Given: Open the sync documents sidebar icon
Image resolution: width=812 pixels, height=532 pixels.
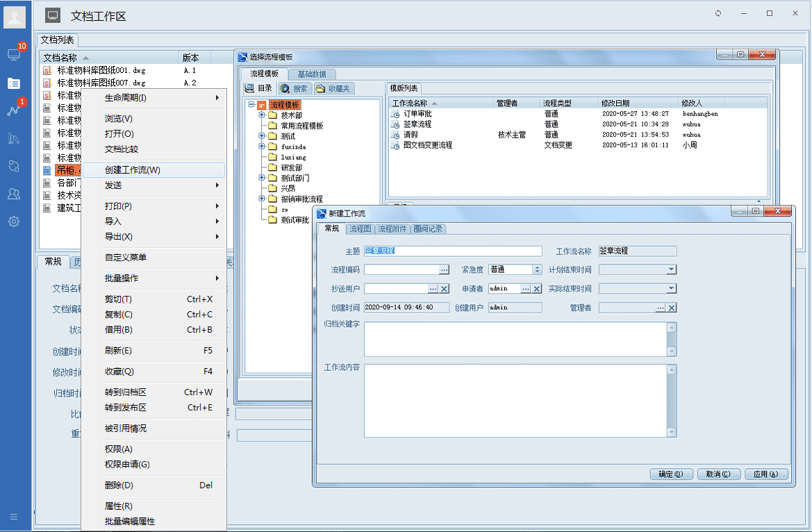Looking at the screenshot, I should pos(14,166).
